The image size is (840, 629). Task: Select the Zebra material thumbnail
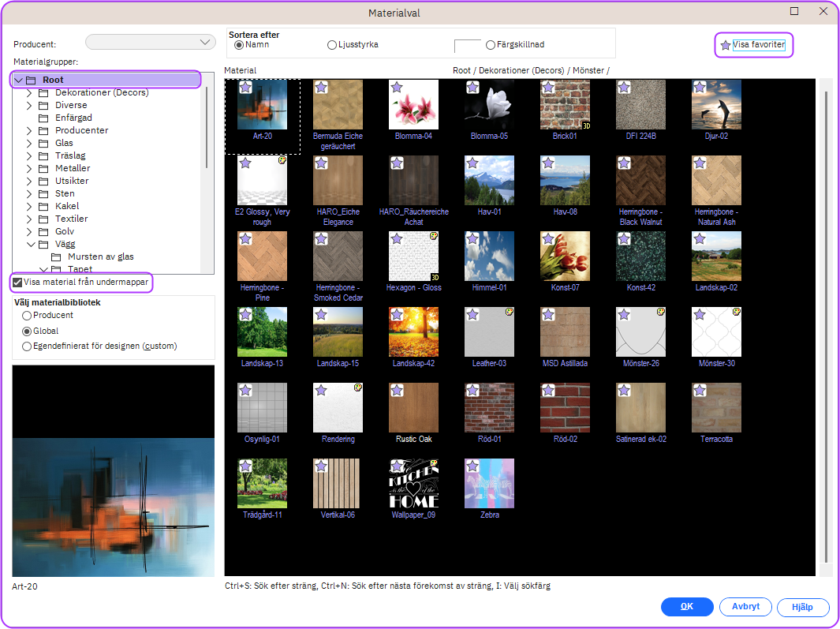[489, 483]
